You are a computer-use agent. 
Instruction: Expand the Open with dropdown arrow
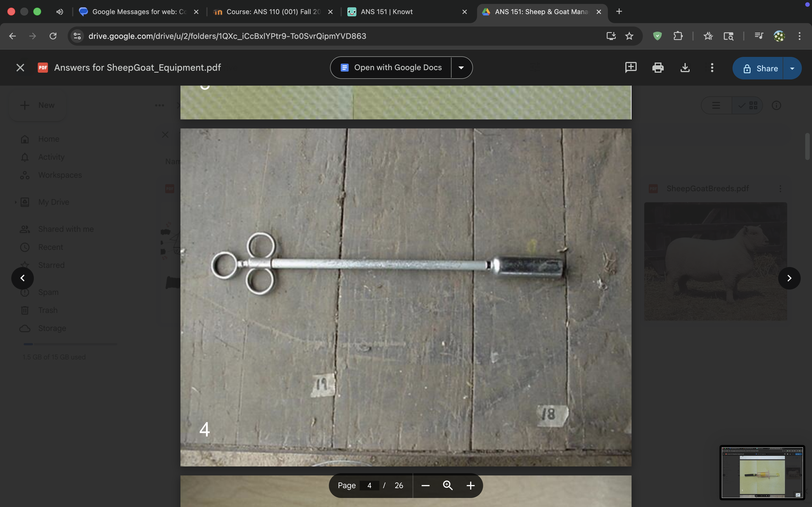[x=461, y=68]
